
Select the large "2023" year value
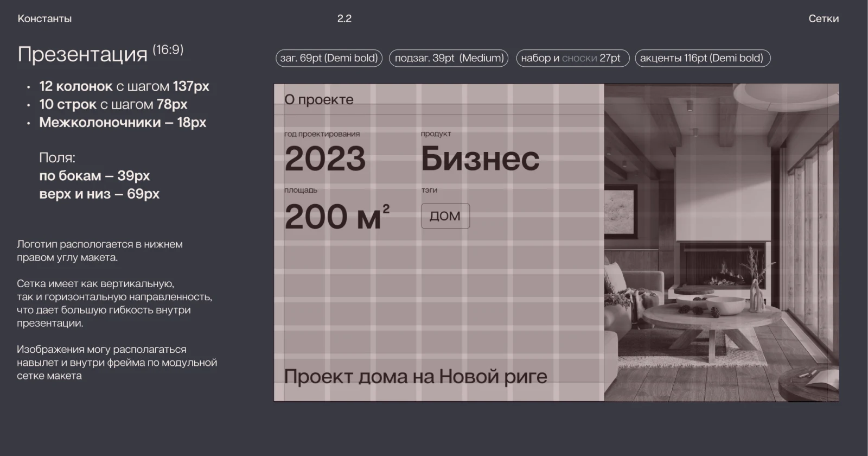(325, 159)
